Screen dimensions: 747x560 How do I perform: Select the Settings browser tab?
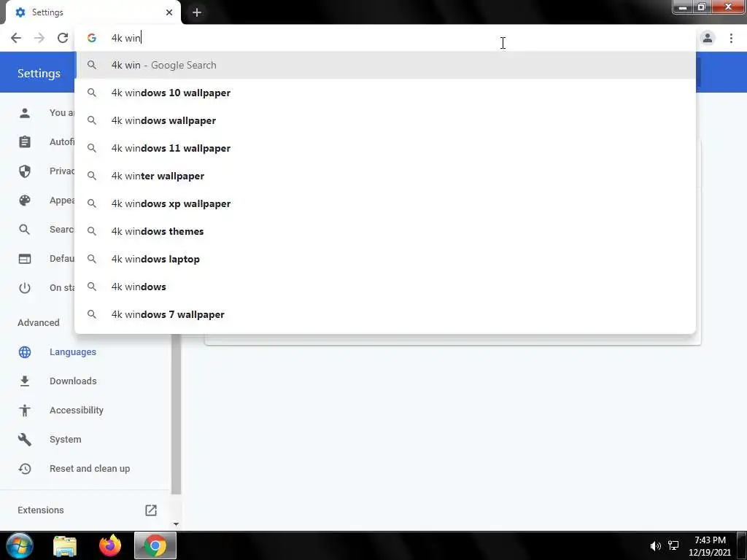click(x=93, y=12)
